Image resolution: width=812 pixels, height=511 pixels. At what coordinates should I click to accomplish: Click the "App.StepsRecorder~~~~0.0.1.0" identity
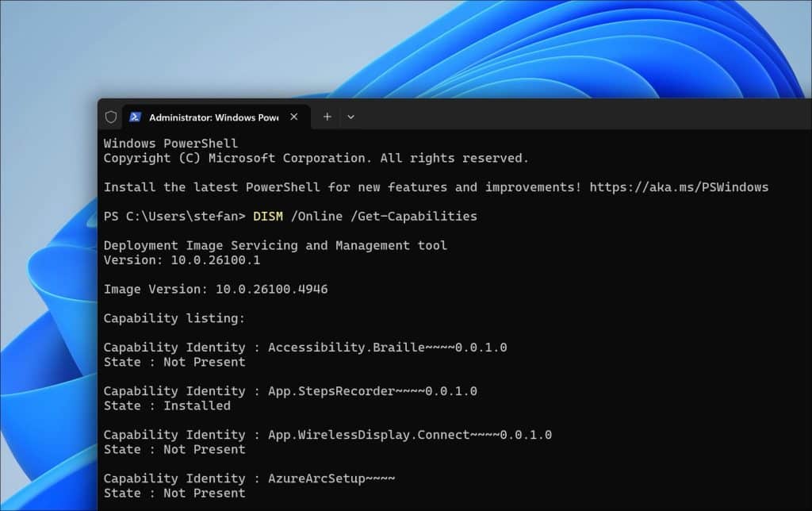tap(373, 390)
